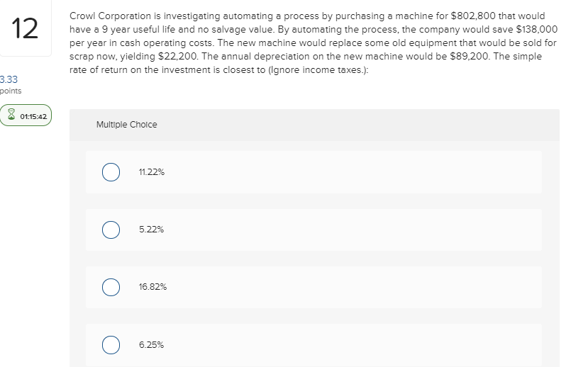The width and height of the screenshot is (588, 367).
Task: Pick the 6.25% radio button
Action: tap(110, 344)
